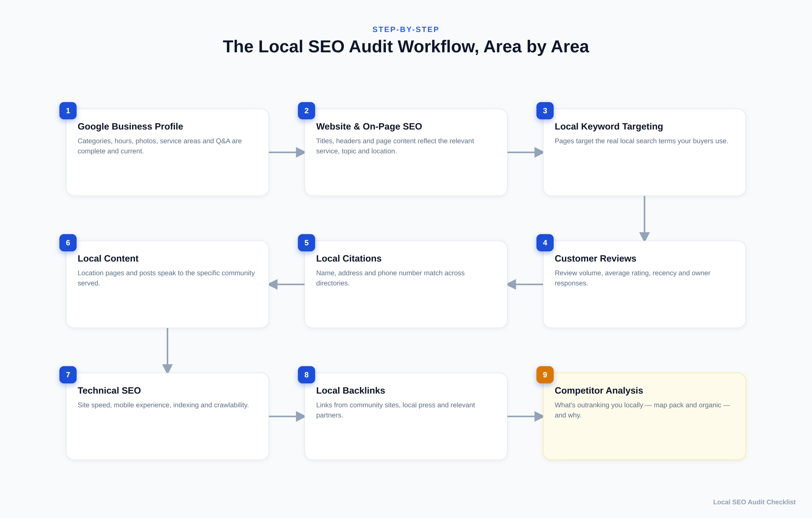
Task: Click the 'Categories, hours, photos, service areas' description
Action: point(160,146)
